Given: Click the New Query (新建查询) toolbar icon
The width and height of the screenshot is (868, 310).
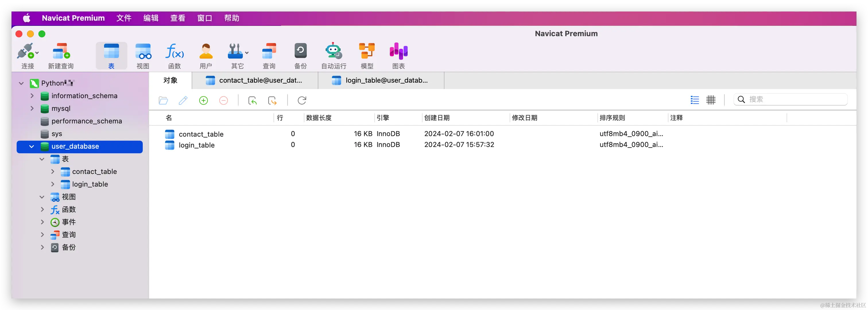Looking at the screenshot, I should click(x=61, y=51).
